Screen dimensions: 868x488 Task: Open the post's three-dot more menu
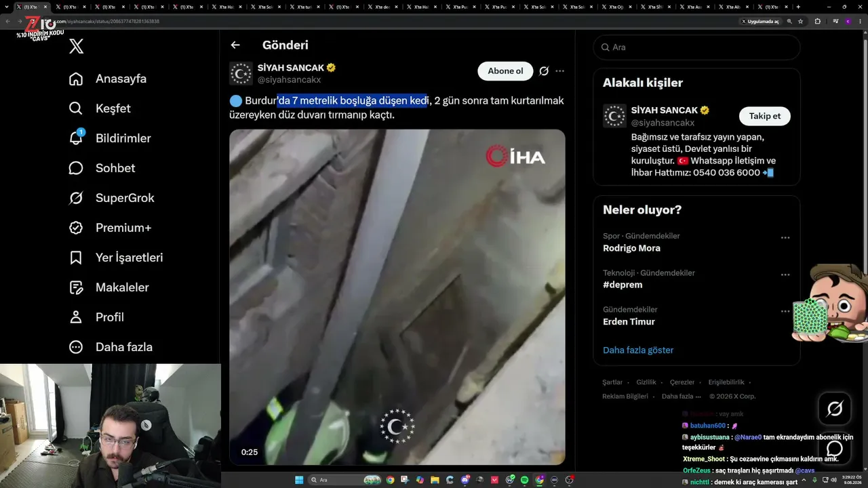click(559, 71)
